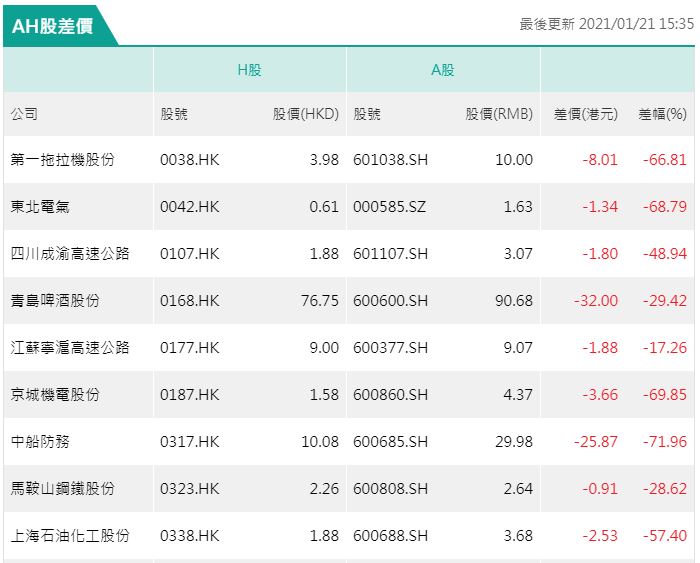
Task: Select the H股 group header
Action: (249, 70)
